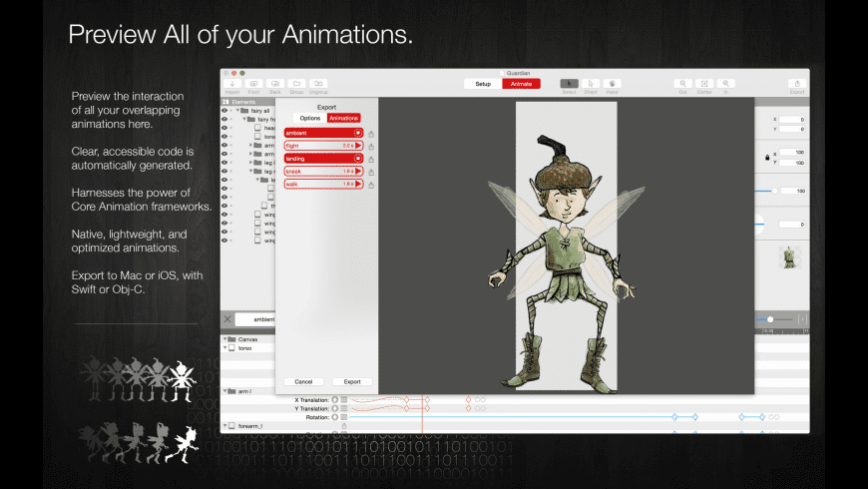The width and height of the screenshot is (868, 489).
Task: Switch to Setup mode
Action: tap(483, 84)
